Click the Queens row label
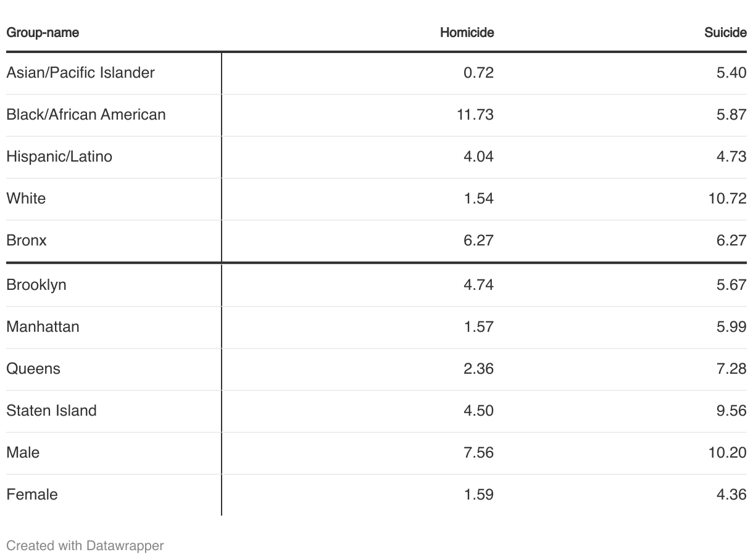The width and height of the screenshot is (753, 560). coord(33,369)
